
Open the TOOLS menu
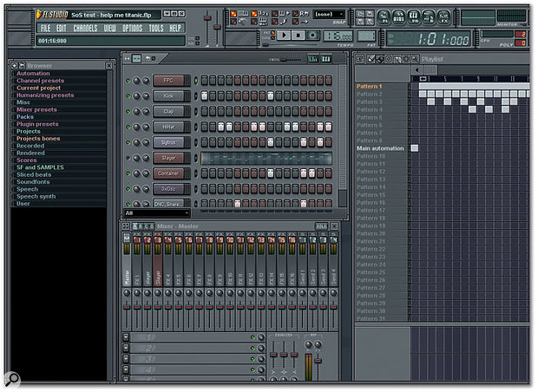click(156, 28)
